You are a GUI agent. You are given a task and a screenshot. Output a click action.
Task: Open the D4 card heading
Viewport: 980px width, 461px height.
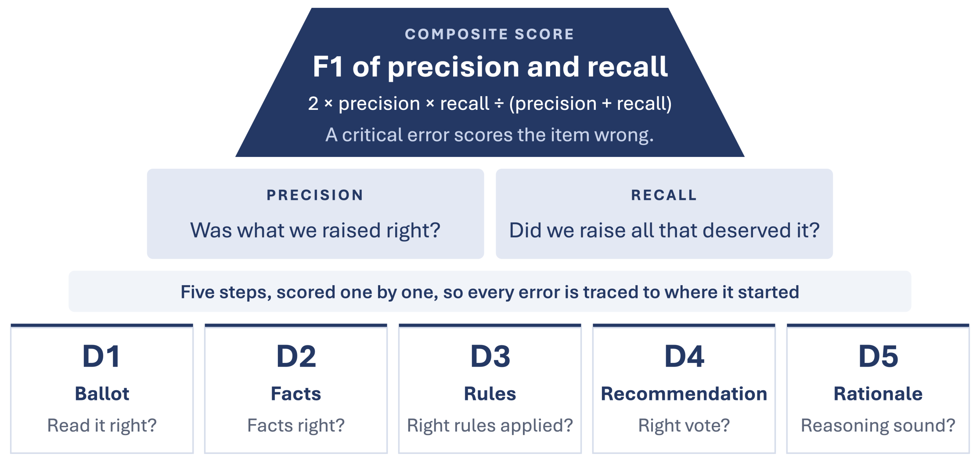[x=684, y=356]
